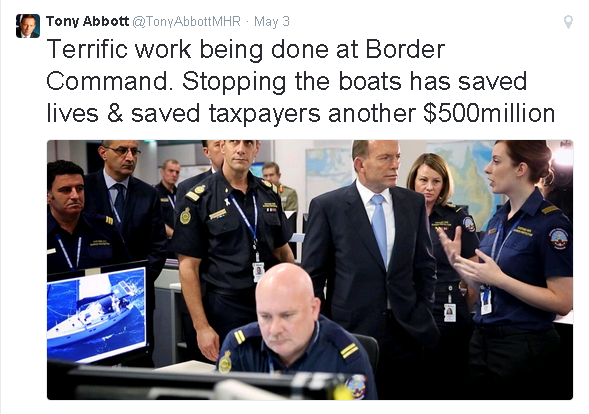Image resolution: width=589 pixels, height=414 pixels.
Task: Click the location pin icon on the tweet
Action: point(568,22)
